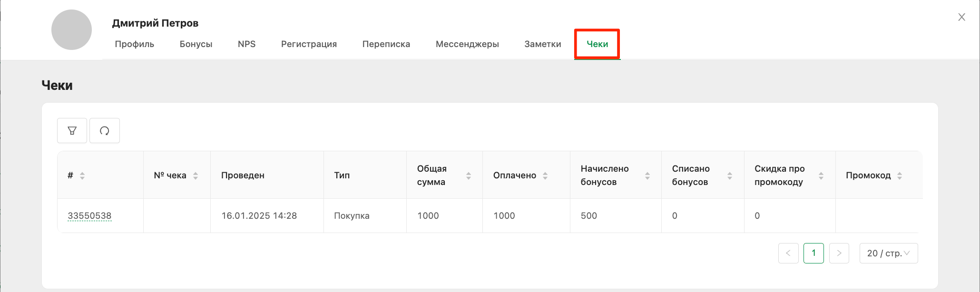Sort by Общая сумма column arrows

pyautogui.click(x=469, y=175)
